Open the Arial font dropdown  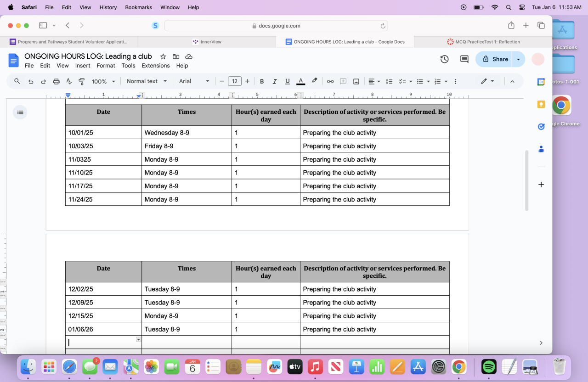click(194, 81)
